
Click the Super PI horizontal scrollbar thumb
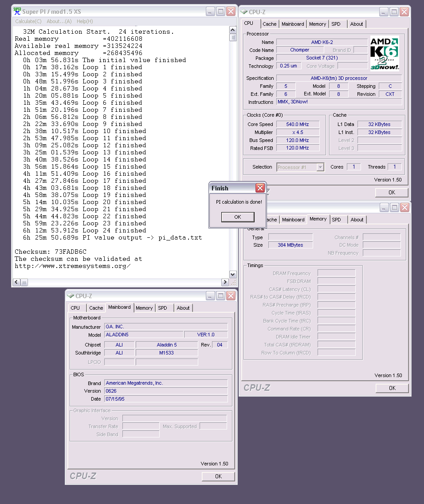coord(24,282)
